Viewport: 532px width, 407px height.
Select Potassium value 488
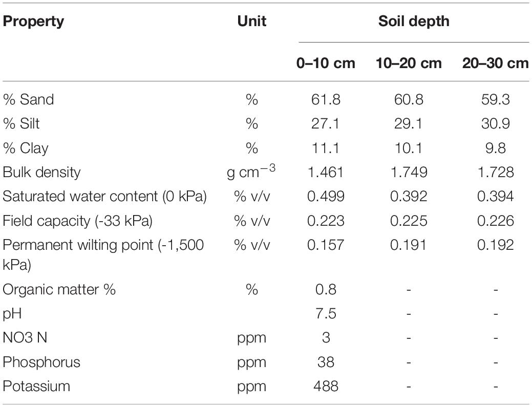326,387
